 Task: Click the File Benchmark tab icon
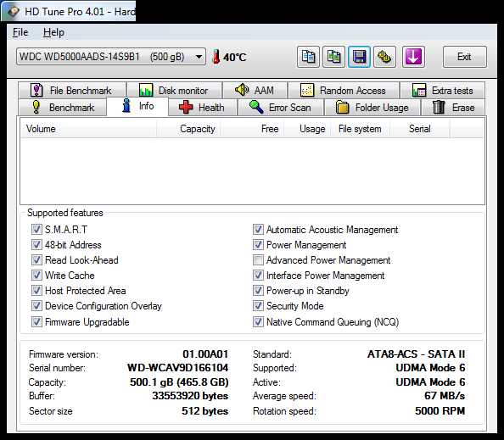[x=36, y=90]
